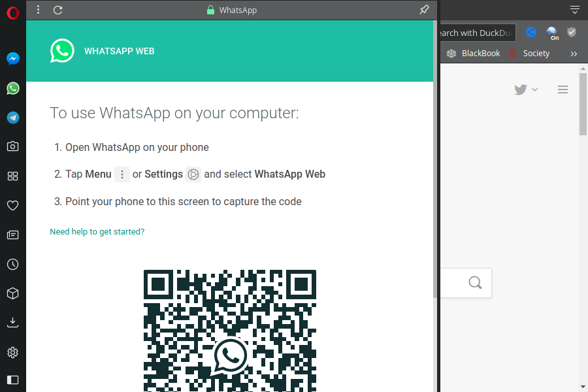Open Facebook Messenger in the sidebar
The width and height of the screenshot is (588, 392).
point(13,59)
